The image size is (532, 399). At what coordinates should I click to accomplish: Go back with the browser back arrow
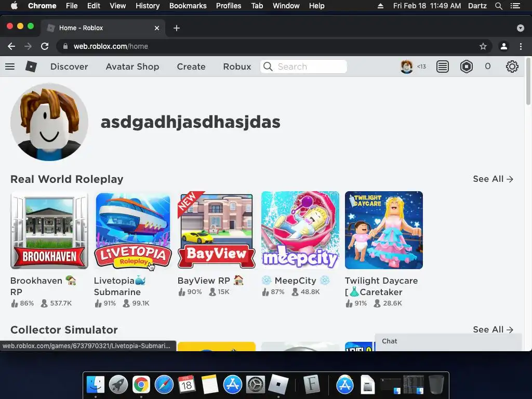11,46
